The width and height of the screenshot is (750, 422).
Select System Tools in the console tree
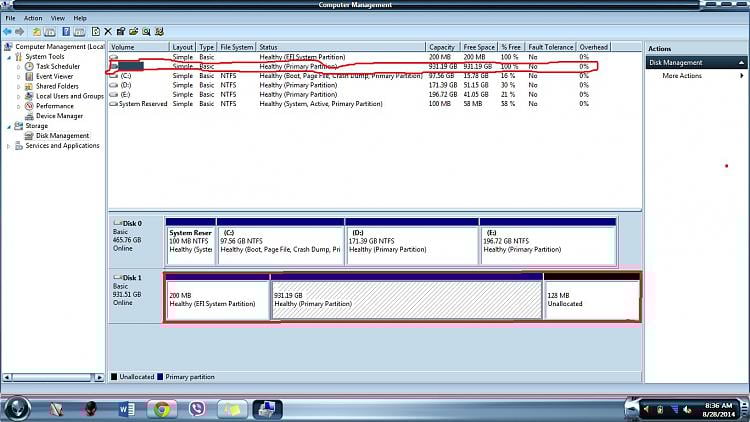[x=44, y=56]
